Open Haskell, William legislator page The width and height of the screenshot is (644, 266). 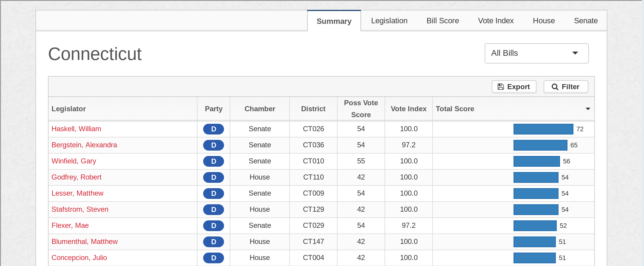[x=76, y=129]
